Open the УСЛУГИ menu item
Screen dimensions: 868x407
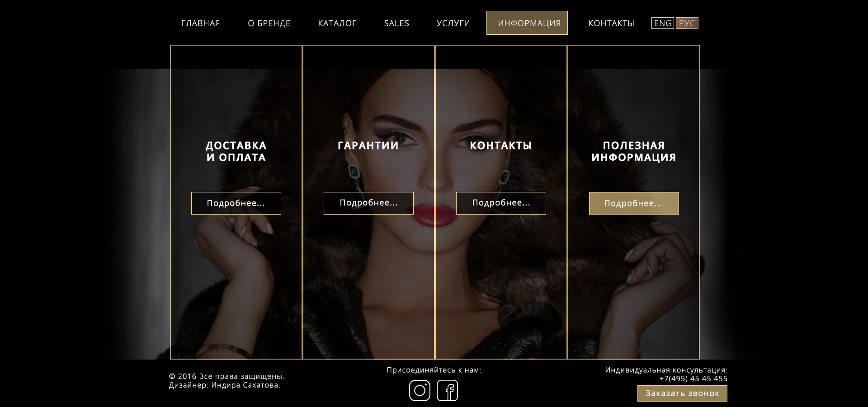click(x=453, y=23)
